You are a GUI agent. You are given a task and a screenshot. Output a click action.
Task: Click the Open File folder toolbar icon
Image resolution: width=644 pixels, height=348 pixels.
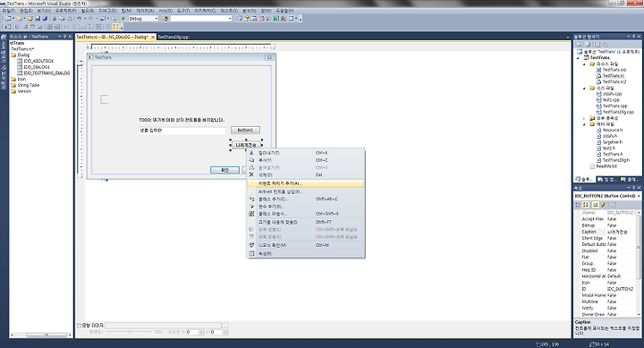pos(30,19)
